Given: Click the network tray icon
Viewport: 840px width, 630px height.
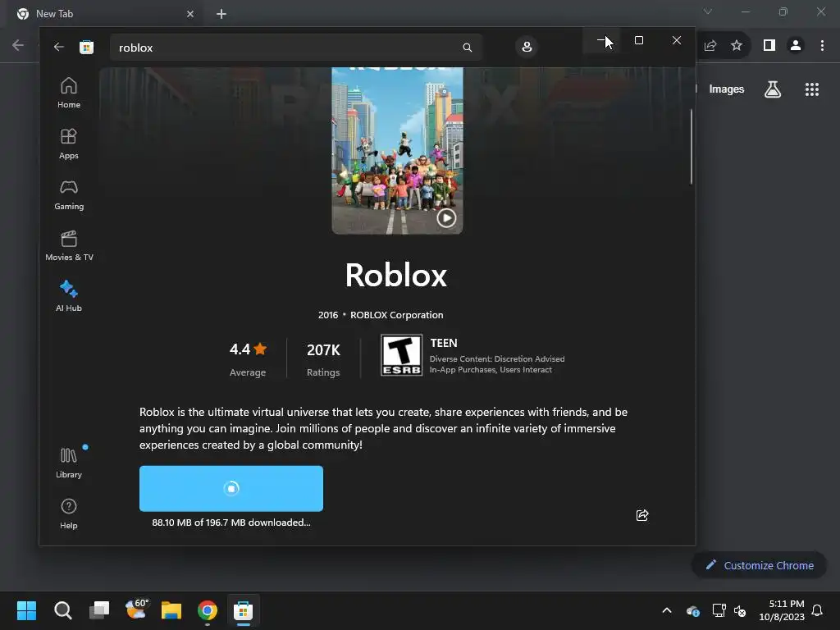Looking at the screenshot, I should pyautogui.click(x=719, y=610).
